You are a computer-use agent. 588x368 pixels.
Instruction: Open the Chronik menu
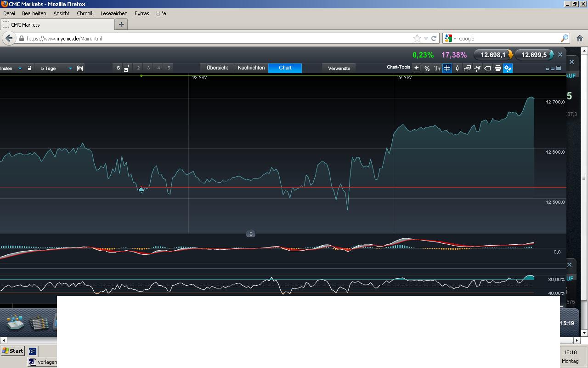point(85,13)
